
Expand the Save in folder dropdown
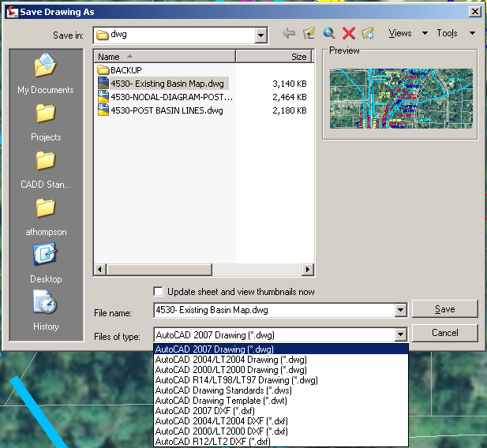[x=261, y=35]
